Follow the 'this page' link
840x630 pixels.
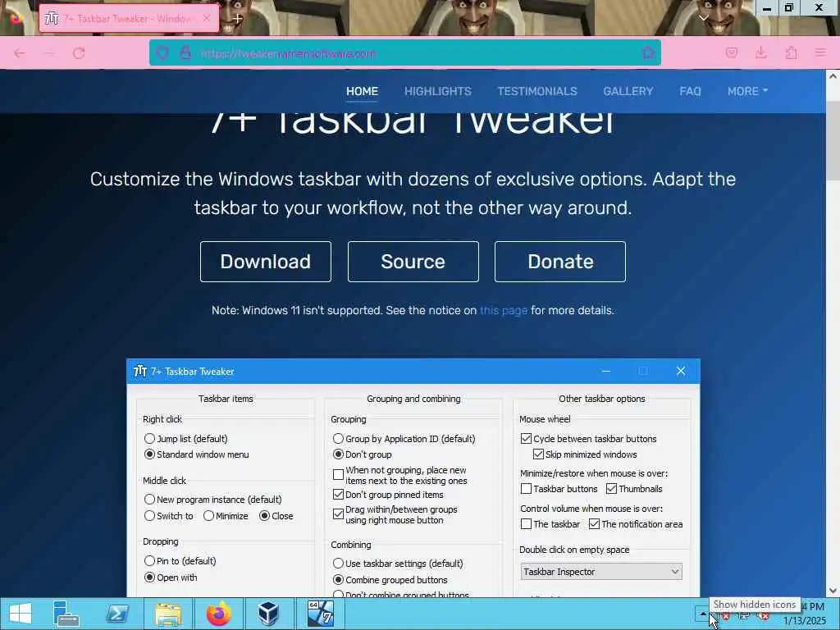point(503,310)
